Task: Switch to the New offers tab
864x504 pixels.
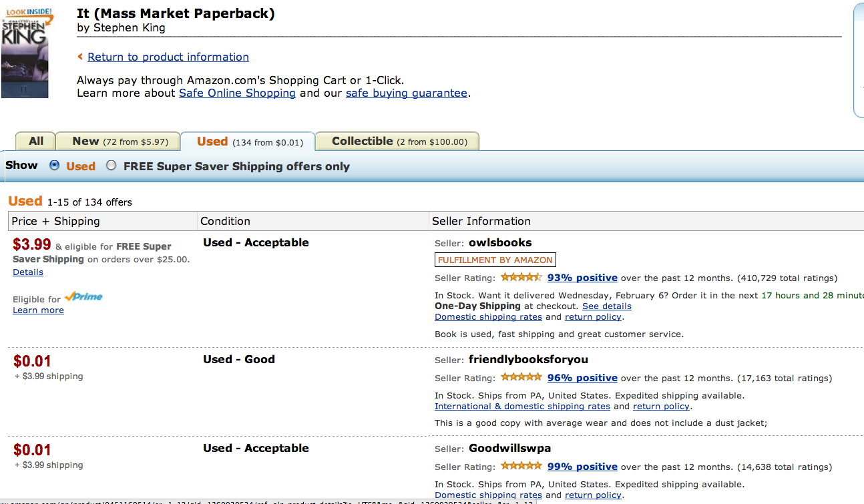Action: pos(118,141)
